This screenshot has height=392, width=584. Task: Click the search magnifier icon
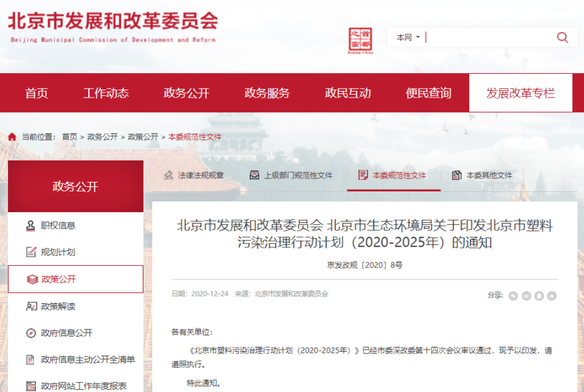pos(562,37)
